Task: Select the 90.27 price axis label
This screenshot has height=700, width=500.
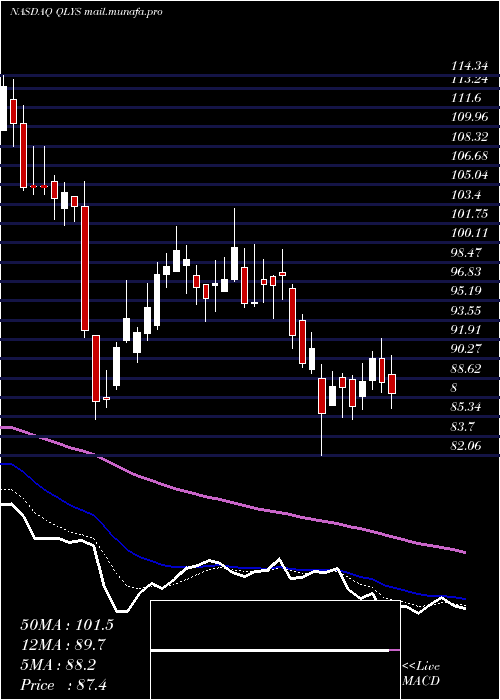Action: click(466, 349)
